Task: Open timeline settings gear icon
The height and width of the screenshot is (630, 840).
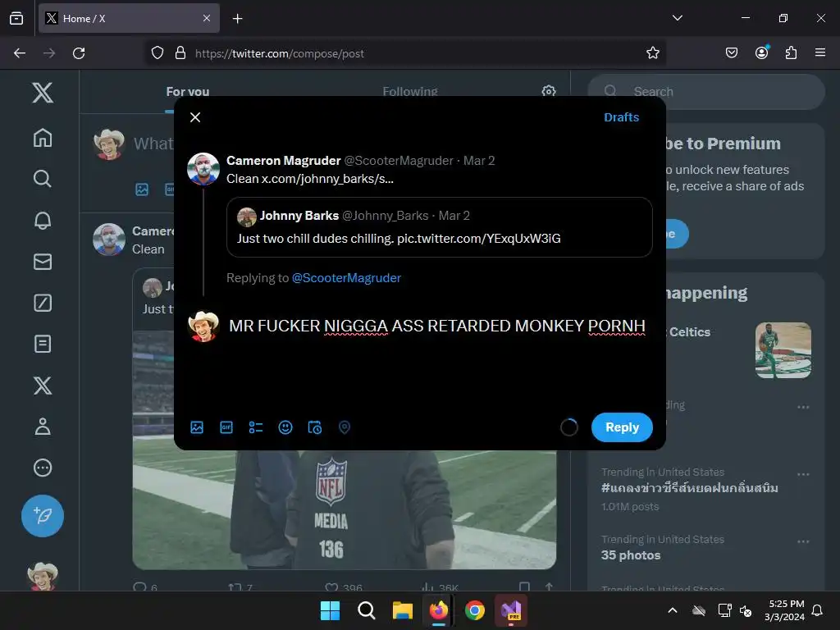Action: coord(549,91)
